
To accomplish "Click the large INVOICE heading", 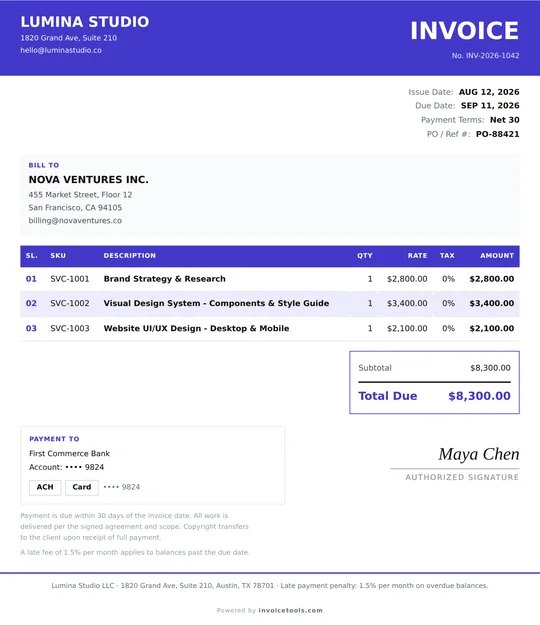I will (x=465, y=31).
